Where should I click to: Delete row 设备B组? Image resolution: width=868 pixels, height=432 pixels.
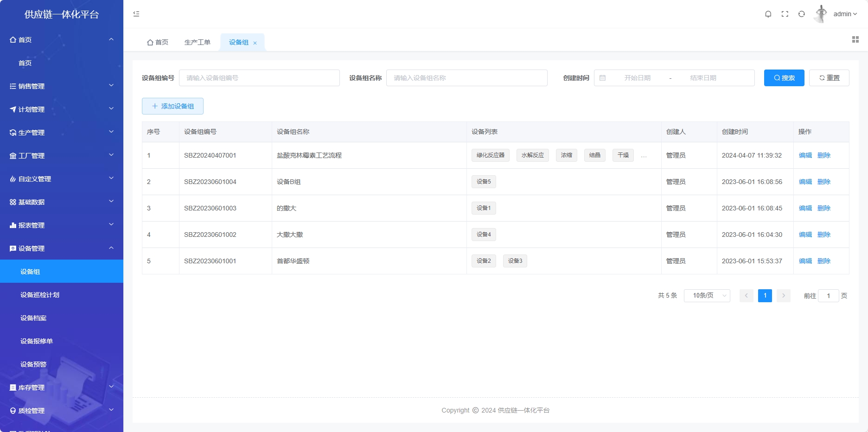pyautogui.click(x=824, y=182)
